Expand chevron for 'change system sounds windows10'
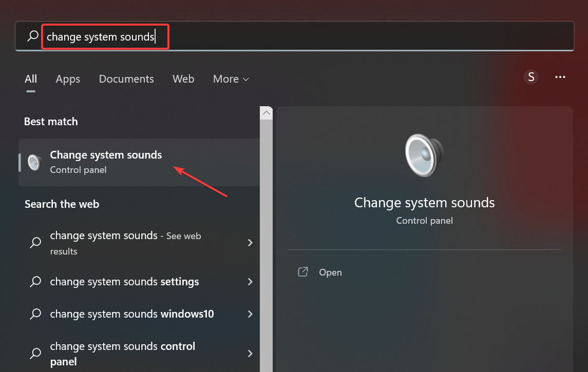The width and height of the screenshot is (588, 372). pyautogui.click(x=250, y=314)
